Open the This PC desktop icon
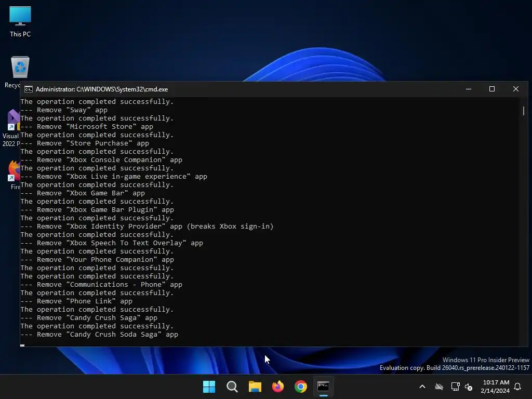Viewport: 532px width, 399px height. pyautogui.click(x=20, y=21)
